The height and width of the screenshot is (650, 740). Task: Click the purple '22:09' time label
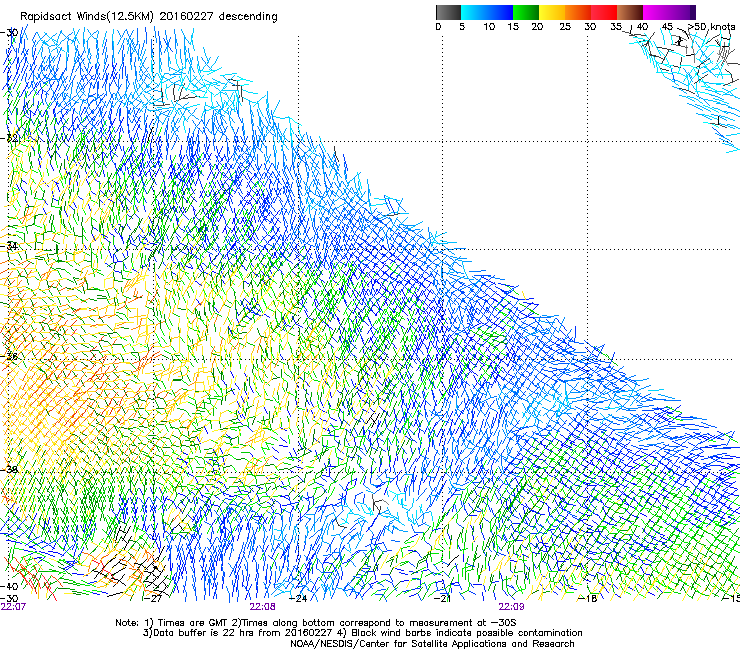click(x=511, y=607)
